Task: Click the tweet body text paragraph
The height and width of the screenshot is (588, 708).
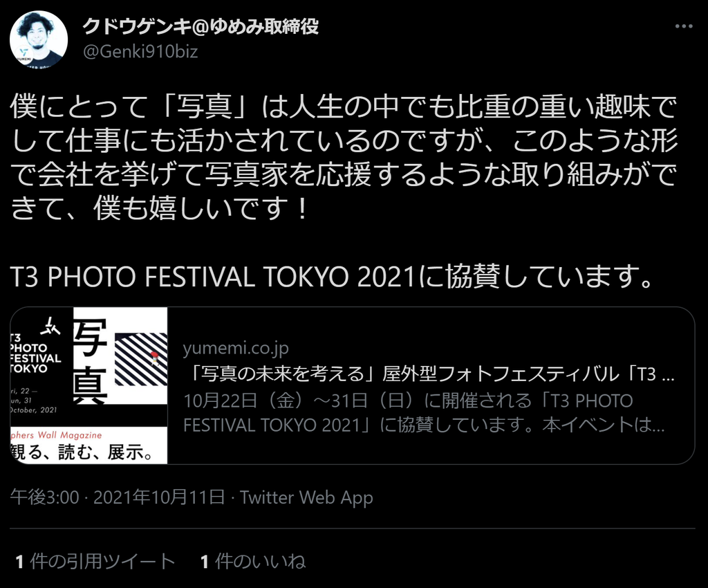Action: [344, 158]
